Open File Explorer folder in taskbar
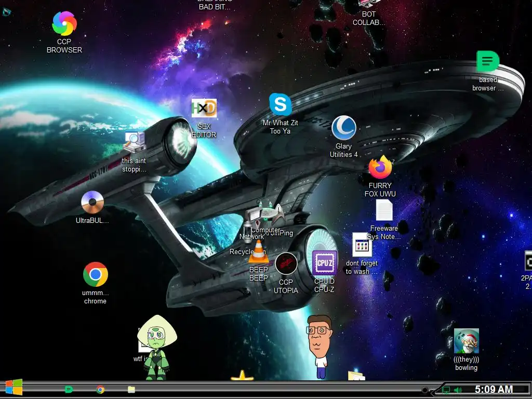 (131, 390)
